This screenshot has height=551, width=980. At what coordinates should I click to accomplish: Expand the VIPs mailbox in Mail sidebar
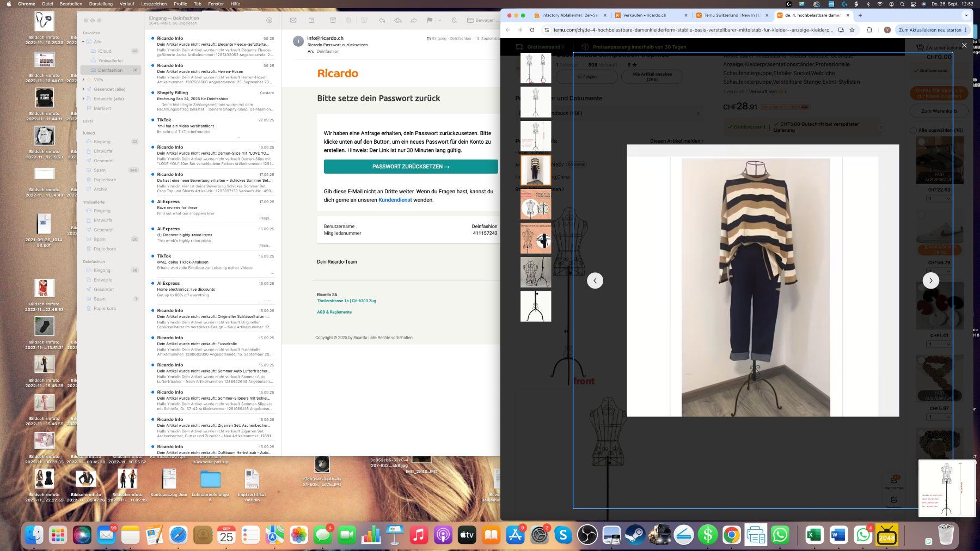[x=83, y=79]
